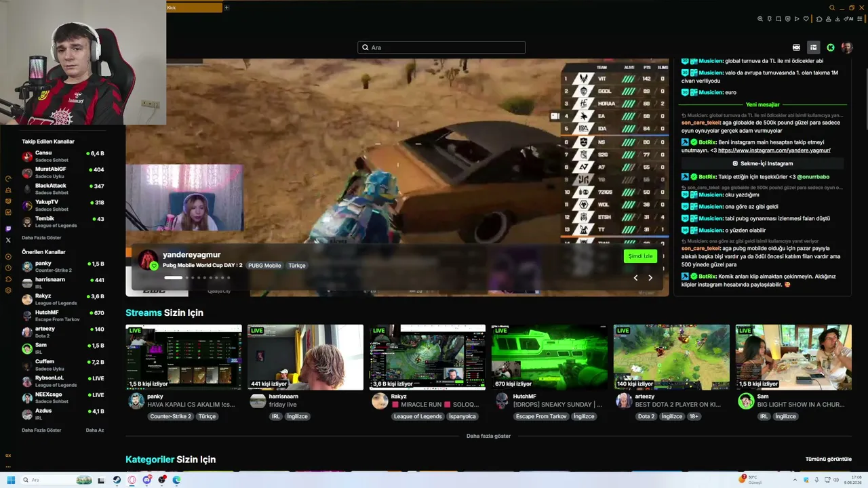Open Cuffem in recommended channels
868x488 pixels.
pyautogui.click(x=63, y=365)
